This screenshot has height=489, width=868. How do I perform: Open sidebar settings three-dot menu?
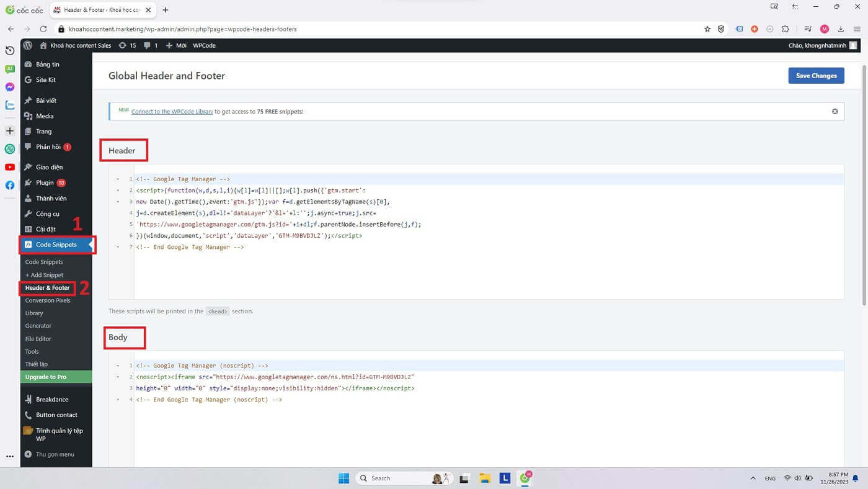click(10, 456)
